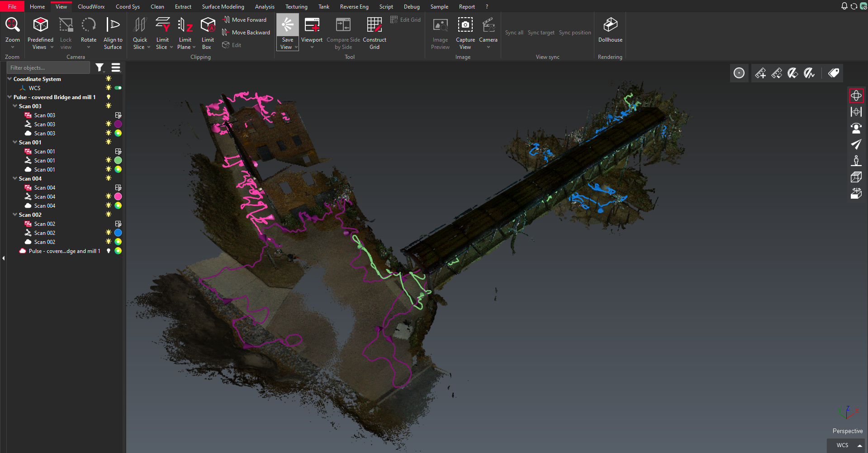
Task: Activate the orbit navigation mode icon
Action: click(856, 96)
